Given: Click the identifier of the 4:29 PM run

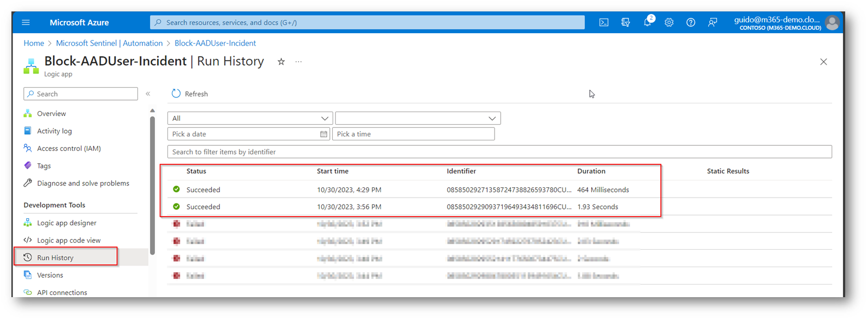Looking at the screenshot, I should (x=509, y=189).
